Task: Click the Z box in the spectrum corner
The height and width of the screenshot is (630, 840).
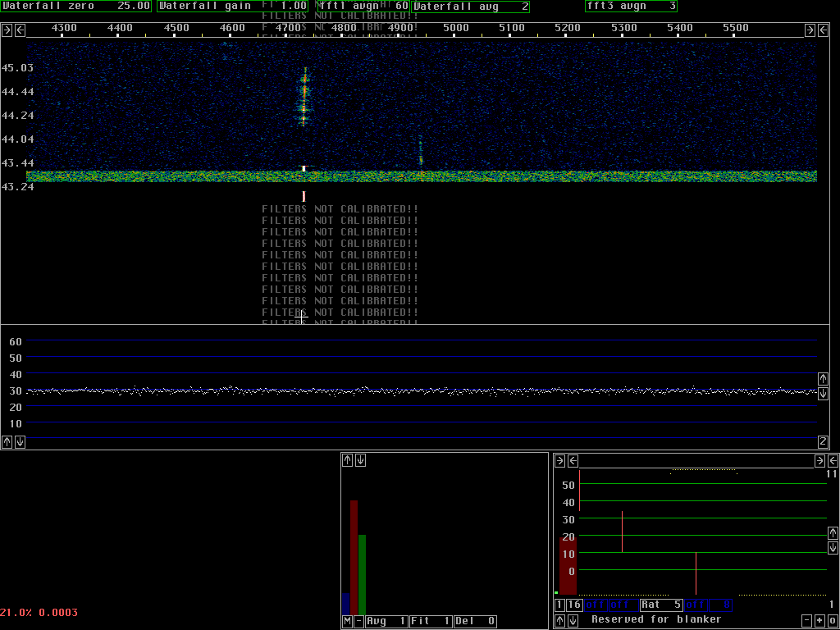Action: [823, 442]
